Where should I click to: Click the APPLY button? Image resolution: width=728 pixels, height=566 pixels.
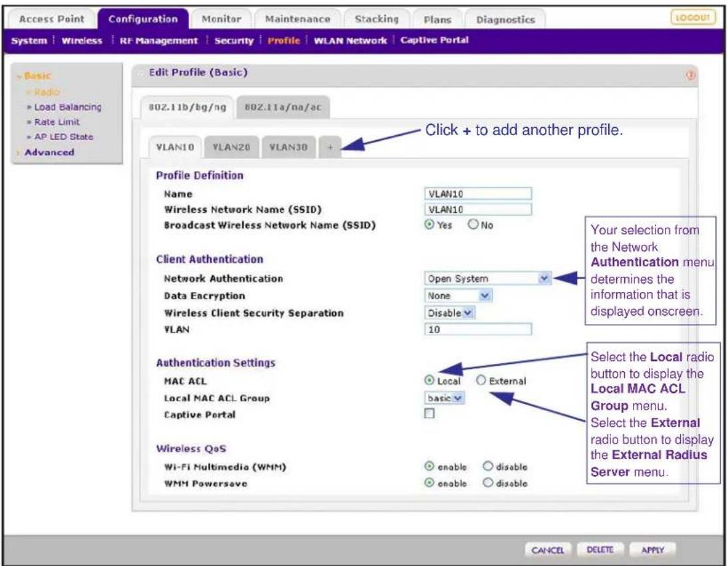(x=652, y=550)
